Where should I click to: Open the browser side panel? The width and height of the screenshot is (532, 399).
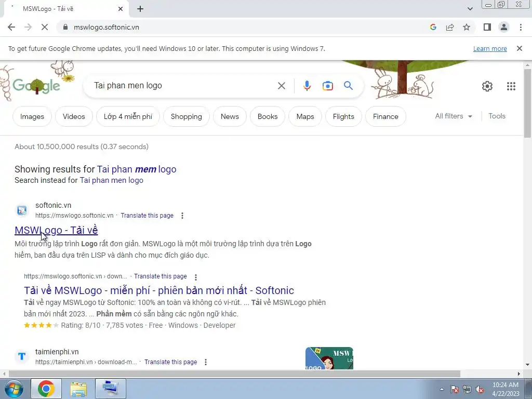pyautogui.click(x=487, y=27)
